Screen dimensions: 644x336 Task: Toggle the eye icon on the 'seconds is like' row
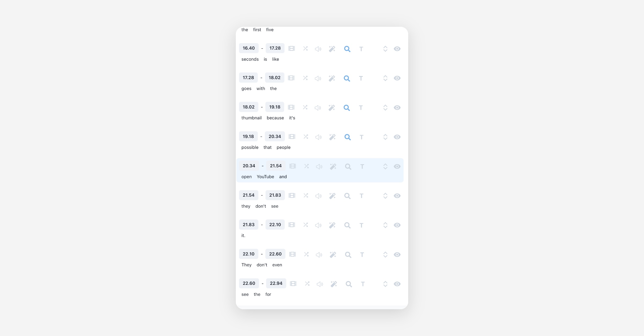pos(397,49)
